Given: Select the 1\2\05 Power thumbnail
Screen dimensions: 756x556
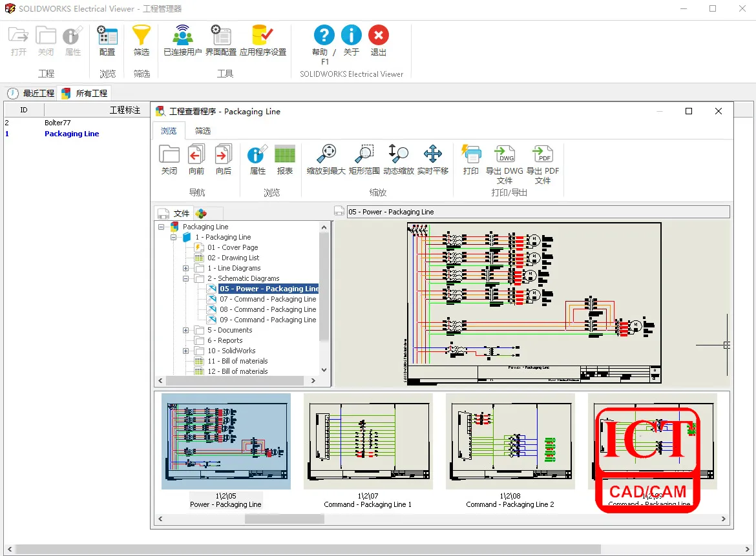Looking at the screenshot, I should pos(226,441).
